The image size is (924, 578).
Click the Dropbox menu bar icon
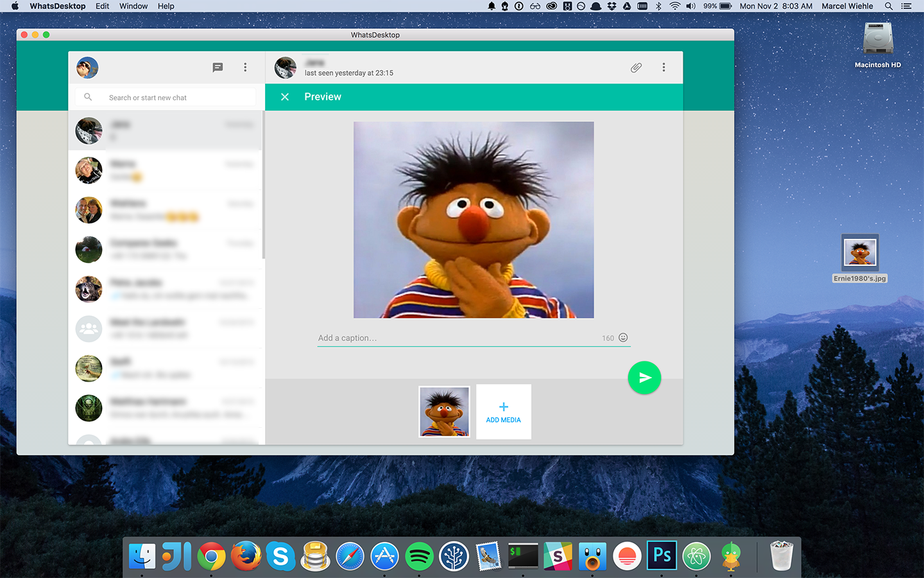pyautogui.click(x=612, y=6)
